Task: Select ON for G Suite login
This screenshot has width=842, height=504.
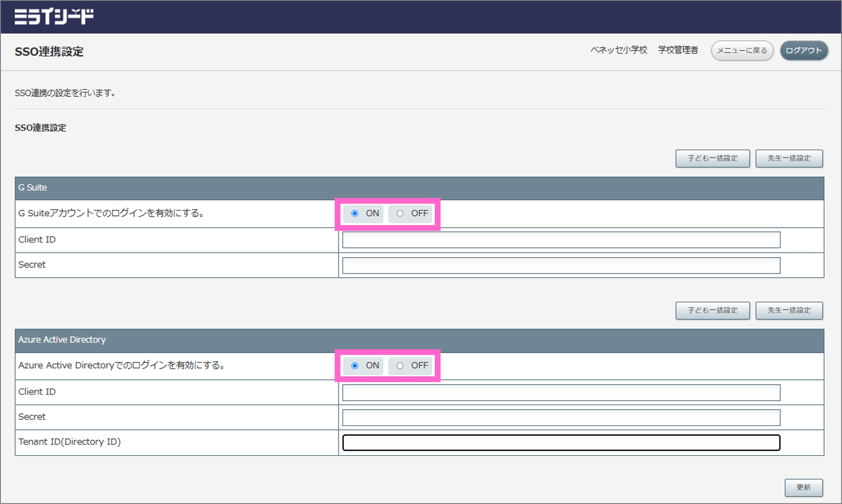Action: tap(355, 214)
